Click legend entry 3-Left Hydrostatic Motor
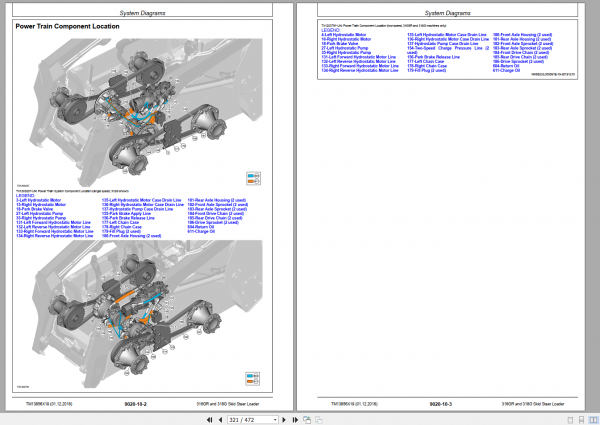This screenshot has height=425, width=600. click(x=38, y=200)
